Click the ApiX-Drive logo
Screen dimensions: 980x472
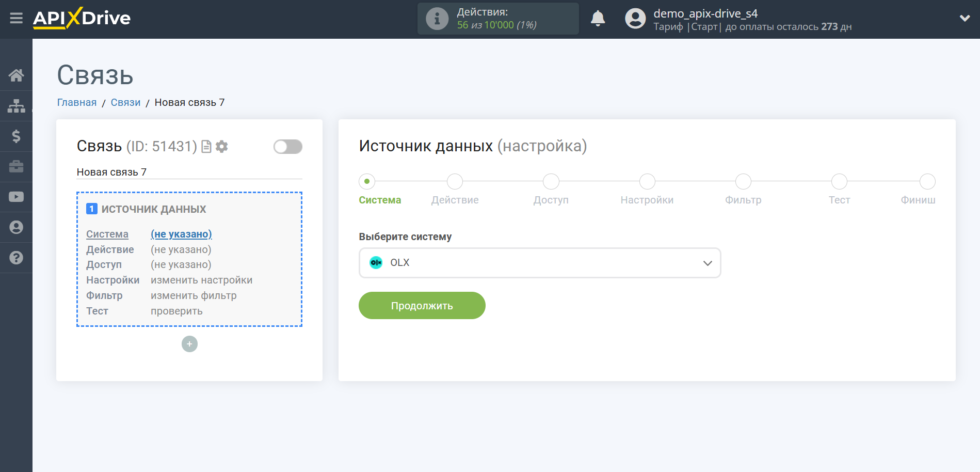pos(82,18)
